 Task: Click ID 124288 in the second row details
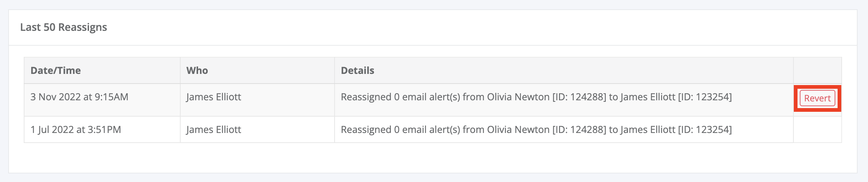pos(579,130)
